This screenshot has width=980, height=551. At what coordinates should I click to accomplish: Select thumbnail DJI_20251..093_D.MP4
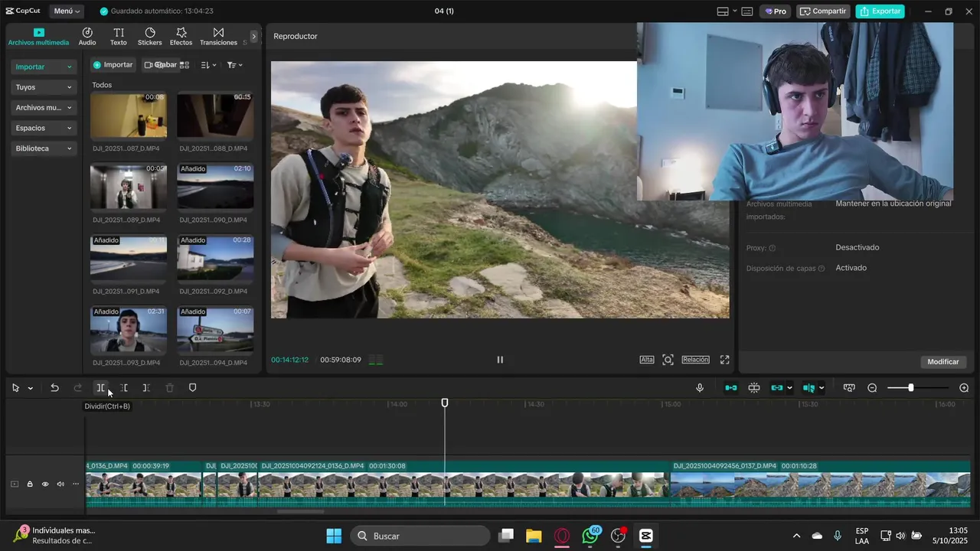[x=129, y=330]
